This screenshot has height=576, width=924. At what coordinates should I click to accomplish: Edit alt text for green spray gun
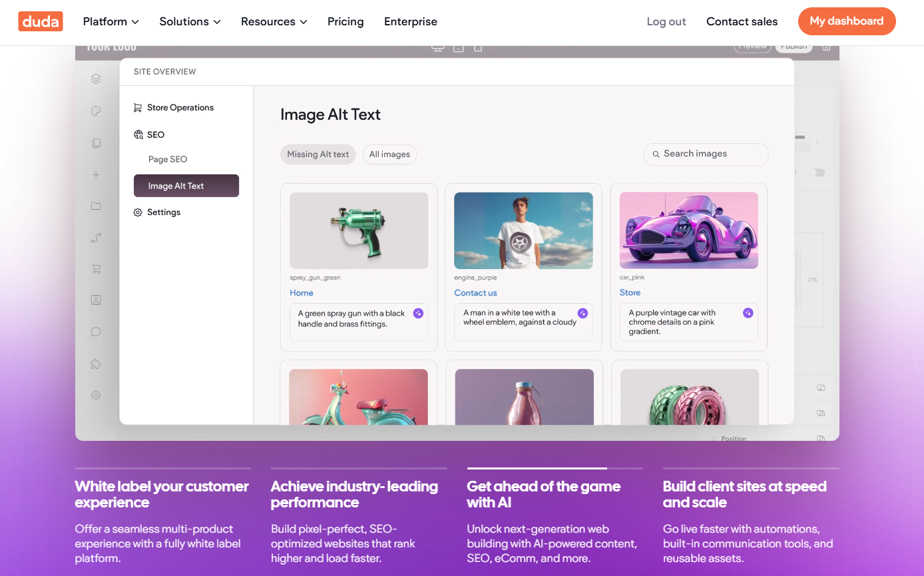[x=359, y=322]
